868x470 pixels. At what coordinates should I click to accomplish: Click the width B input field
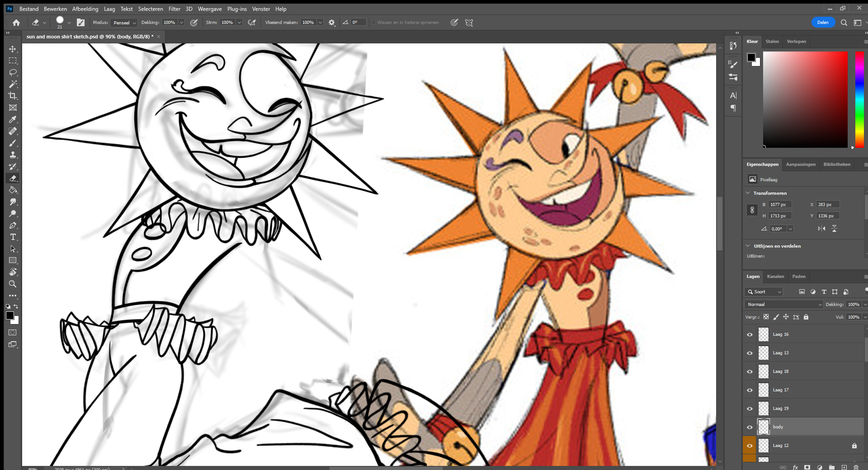click(780, 205)
